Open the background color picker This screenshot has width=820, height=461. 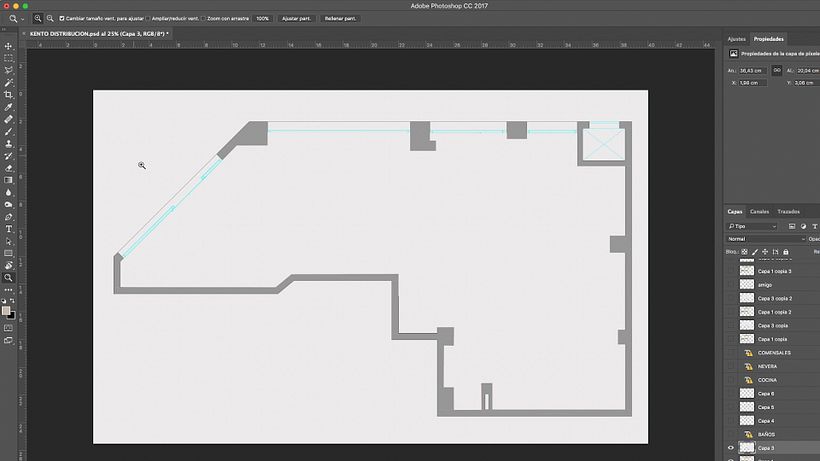(13, 315)
